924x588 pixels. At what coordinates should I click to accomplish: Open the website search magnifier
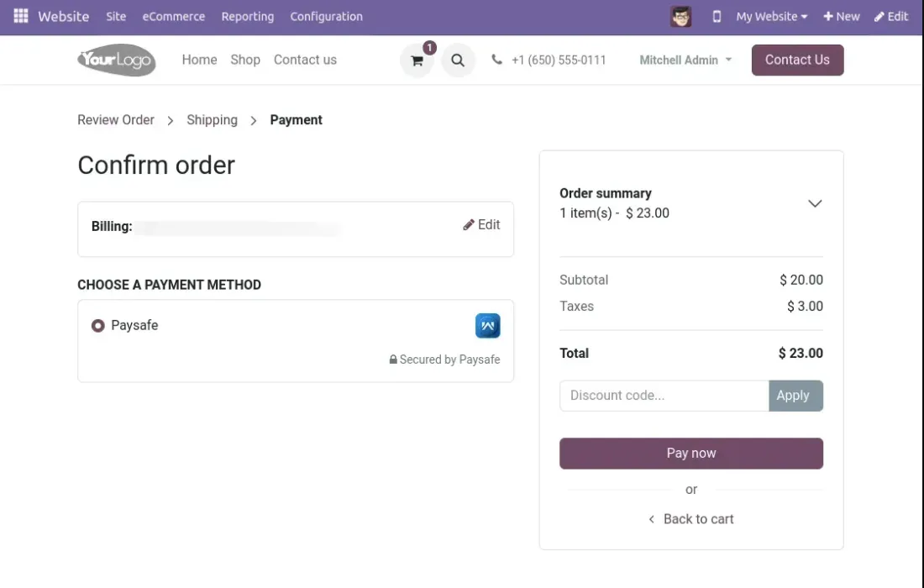pyautogui.click(x=458, y=60)
